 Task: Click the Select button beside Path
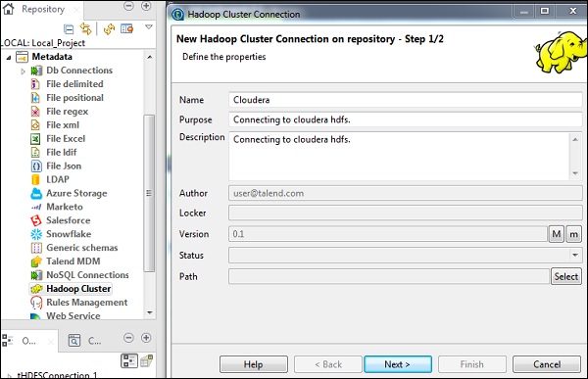(566, 276)
